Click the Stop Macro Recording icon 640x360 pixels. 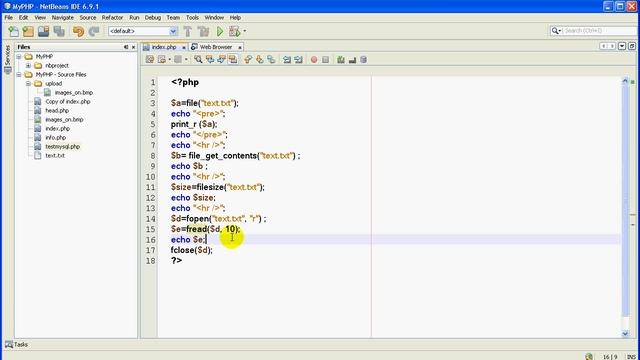coord(325,60)
